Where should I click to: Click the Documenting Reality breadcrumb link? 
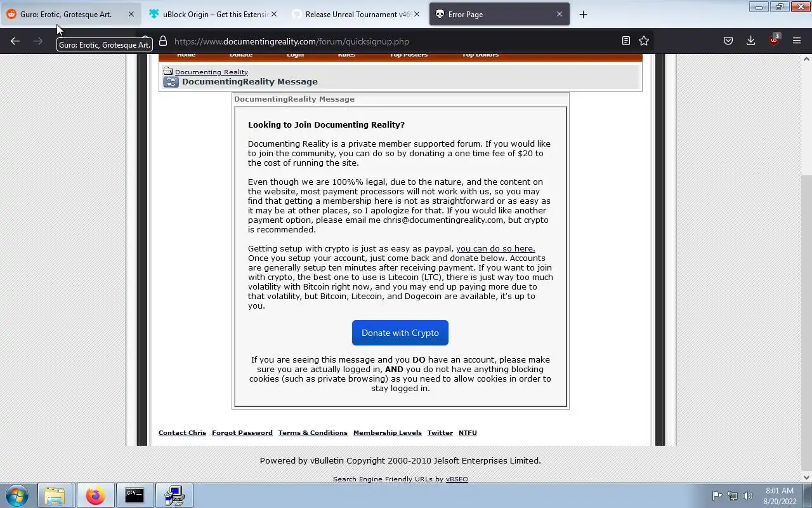pyautogui.click(x=211, y=72)
